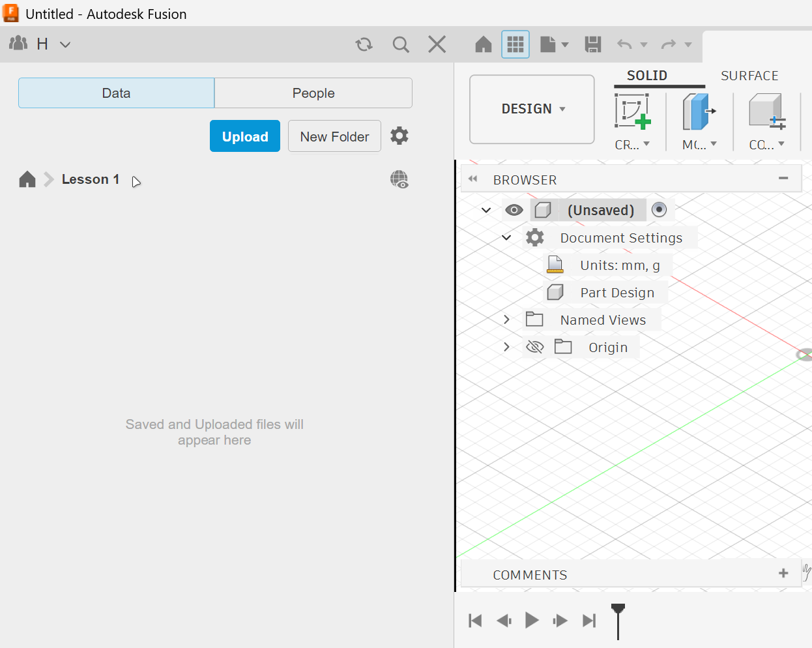812x648 pixels.
Task: Activate the (Unsaved) component radio button
Action: coord(660,209)
